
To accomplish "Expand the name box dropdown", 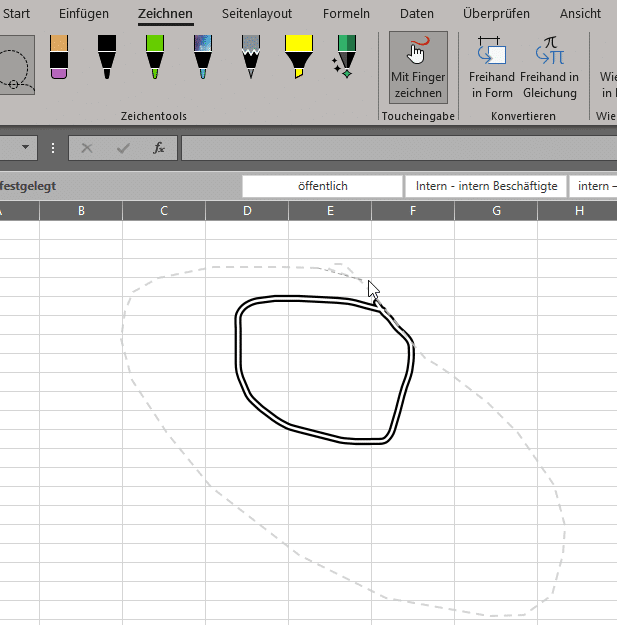I will 26,148.
